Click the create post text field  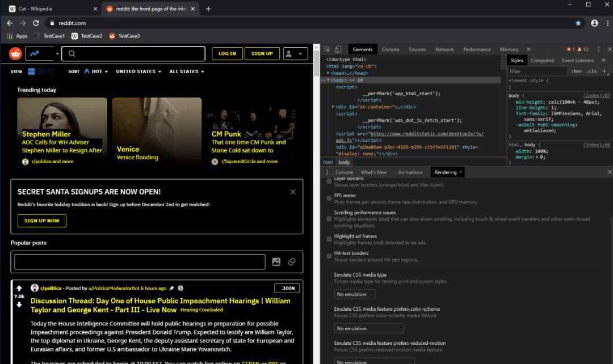[140, 262]
